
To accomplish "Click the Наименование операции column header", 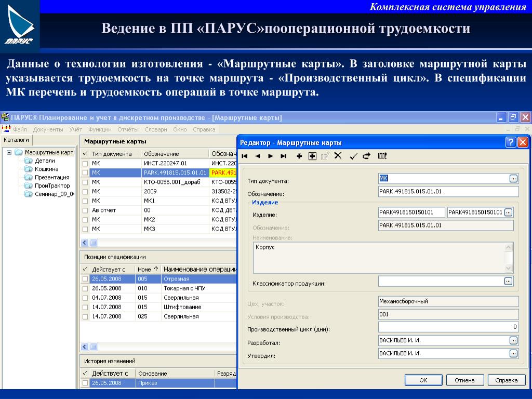I will click(x=199, y=270).
